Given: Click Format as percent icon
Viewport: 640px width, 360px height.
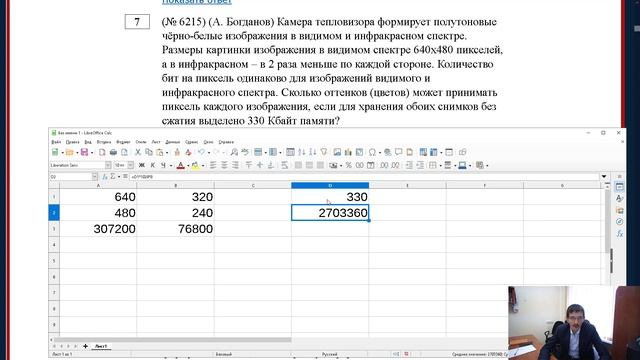Looking at the screenshot, I should pyautogui.click(x=349, y=165).
